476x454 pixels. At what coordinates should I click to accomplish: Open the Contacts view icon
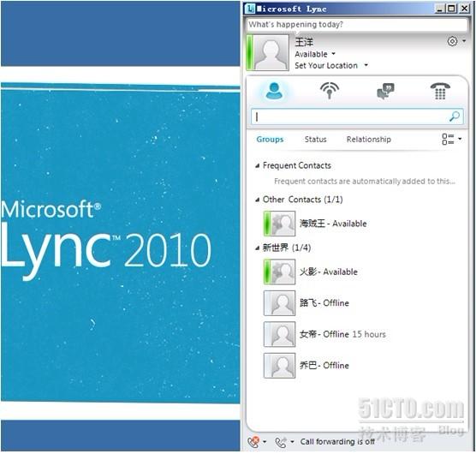274,91
